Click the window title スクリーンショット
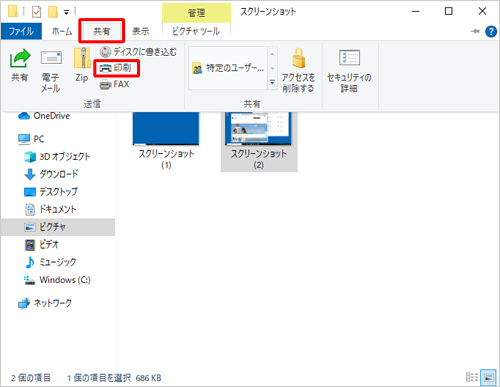This screenshot has height=387, width=500. tap(268, 12)
